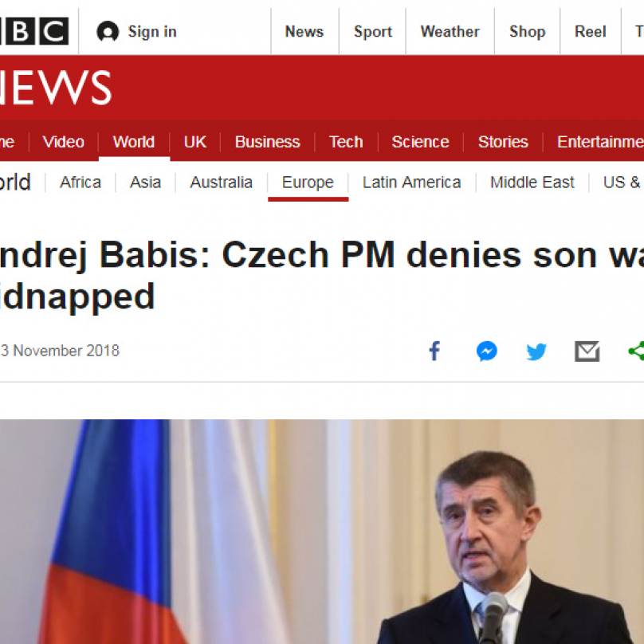Open the Sport section
Image resolution: width=644 pixels, height=644 pixels.
(373, 32)
